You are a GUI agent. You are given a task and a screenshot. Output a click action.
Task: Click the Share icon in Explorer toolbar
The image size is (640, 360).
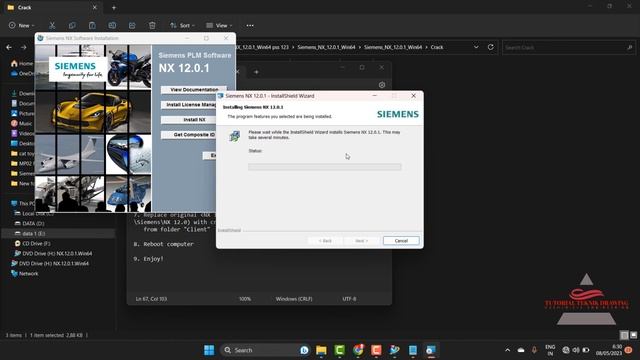click(x=132, y=25)
